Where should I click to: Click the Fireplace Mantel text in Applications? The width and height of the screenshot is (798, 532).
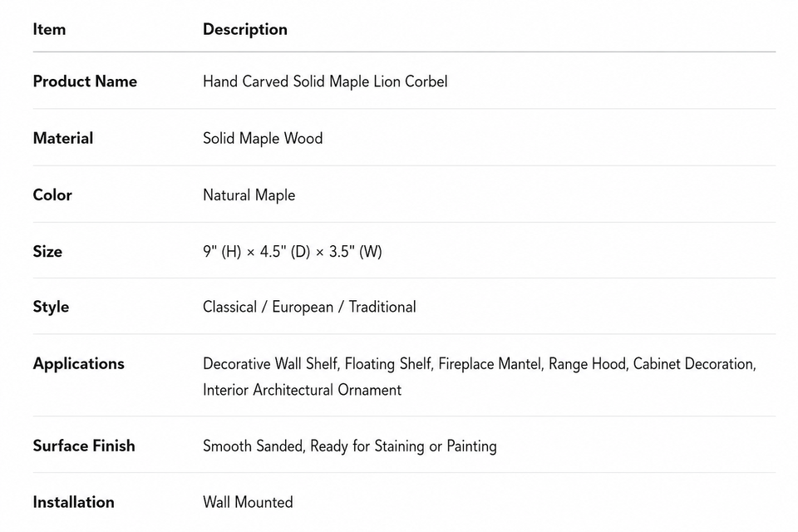click(x=490, y=364)
